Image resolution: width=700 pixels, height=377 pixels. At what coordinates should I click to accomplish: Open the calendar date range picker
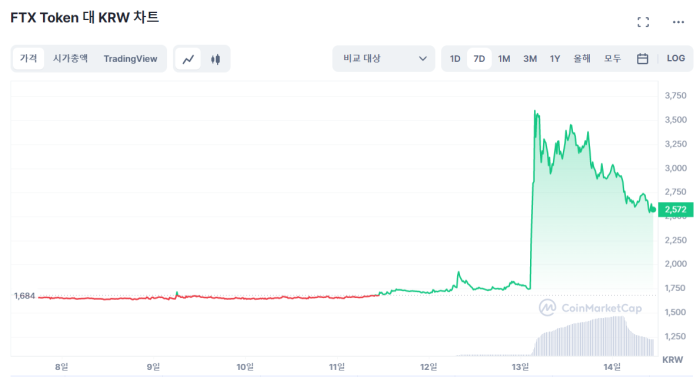[642, 59]
